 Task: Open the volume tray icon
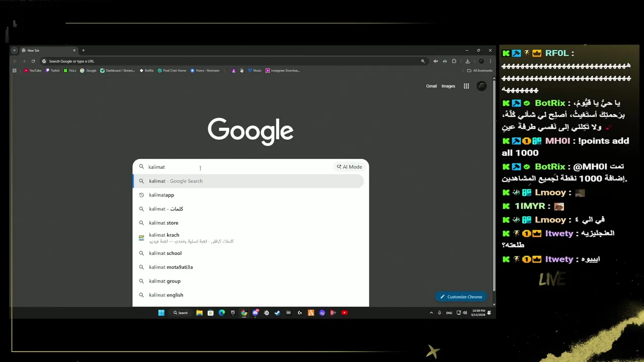[x=465, y=313]
